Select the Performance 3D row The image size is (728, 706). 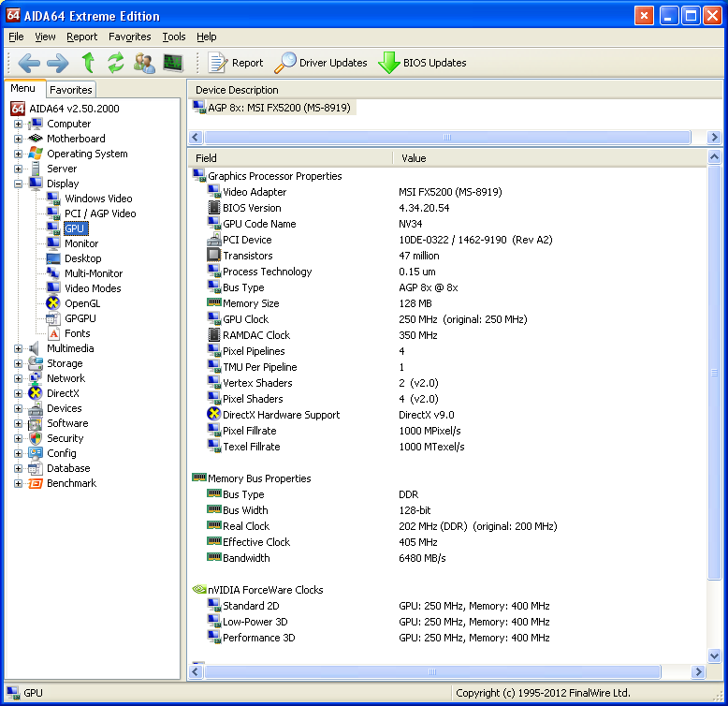[447, 638]
